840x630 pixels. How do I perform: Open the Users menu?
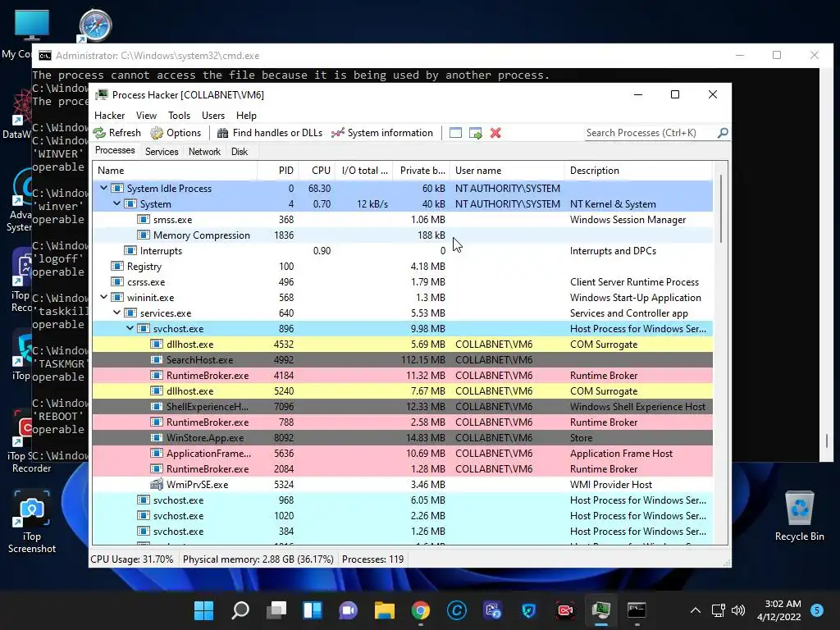213,115
